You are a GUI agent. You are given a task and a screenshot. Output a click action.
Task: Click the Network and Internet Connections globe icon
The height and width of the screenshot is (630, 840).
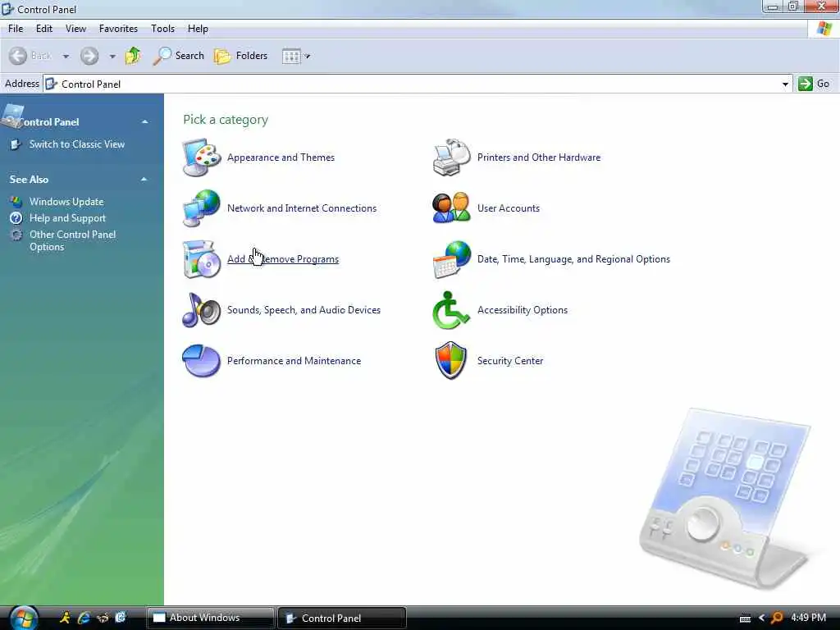pos(202,208)
